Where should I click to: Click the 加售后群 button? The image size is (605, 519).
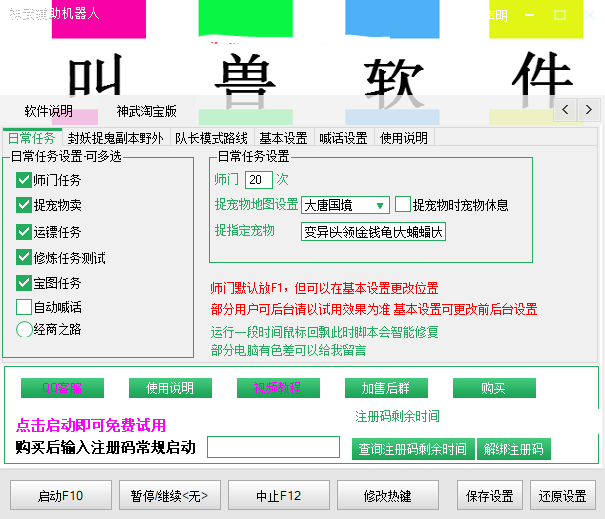point(386,388)
